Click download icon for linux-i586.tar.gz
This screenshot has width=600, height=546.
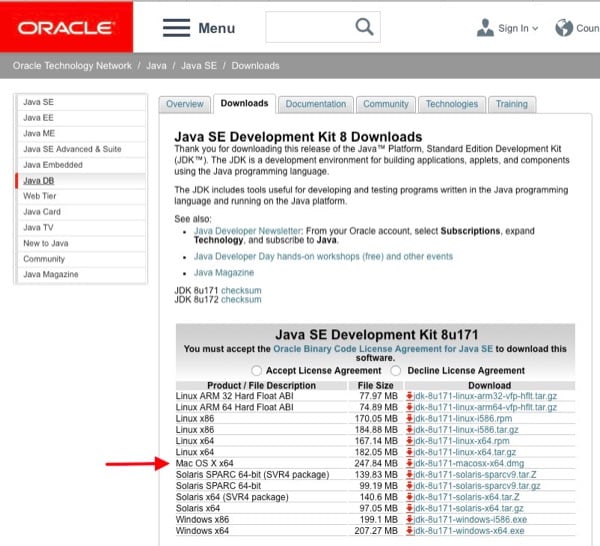click(x=409, y=430)
